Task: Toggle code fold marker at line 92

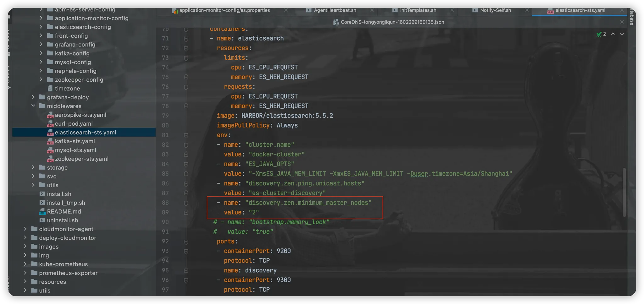Action: (186, 242)
